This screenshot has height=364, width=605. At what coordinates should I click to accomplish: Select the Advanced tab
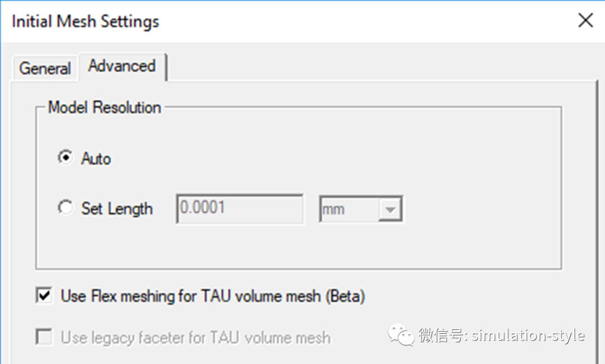point(122,66)
